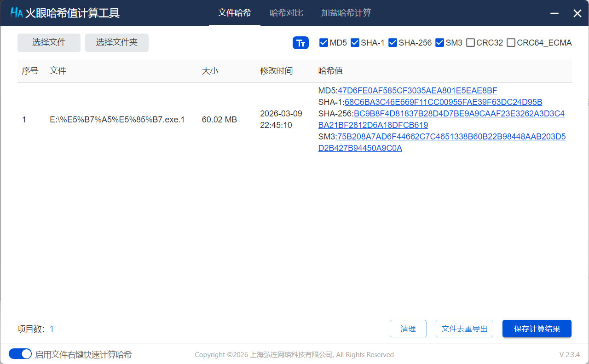Click the 选择文件夹 button

tap(117, 43)
